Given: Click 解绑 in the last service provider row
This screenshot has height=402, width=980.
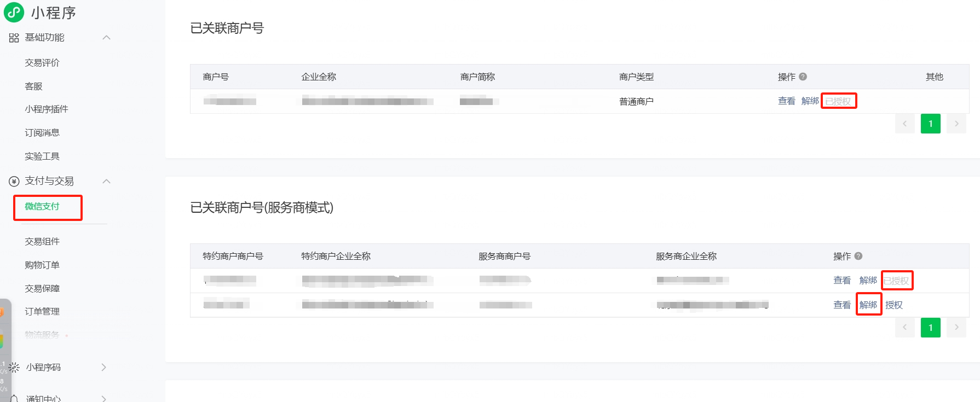Looking at the screenshot, I should pyautogui.click(x=868, y=305).
